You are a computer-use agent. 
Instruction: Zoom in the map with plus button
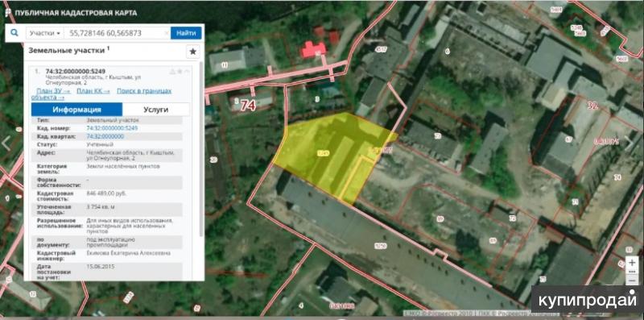click(632, 262)
